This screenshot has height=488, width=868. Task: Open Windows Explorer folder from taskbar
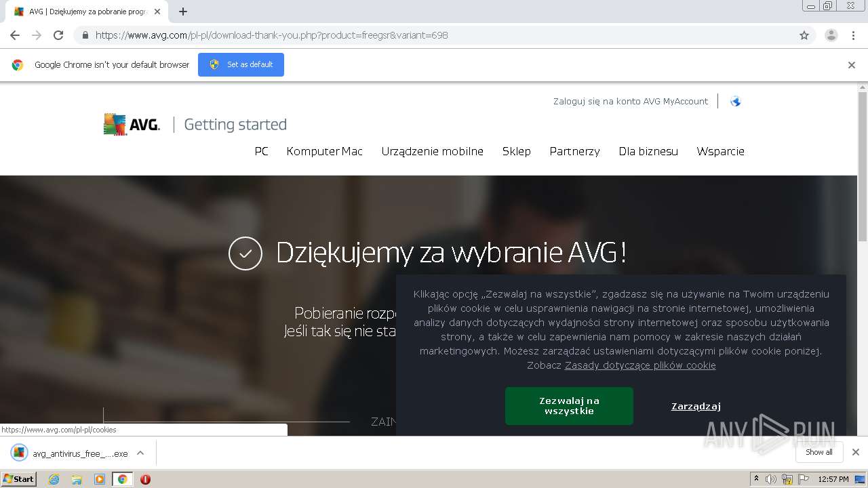[77, 479]
